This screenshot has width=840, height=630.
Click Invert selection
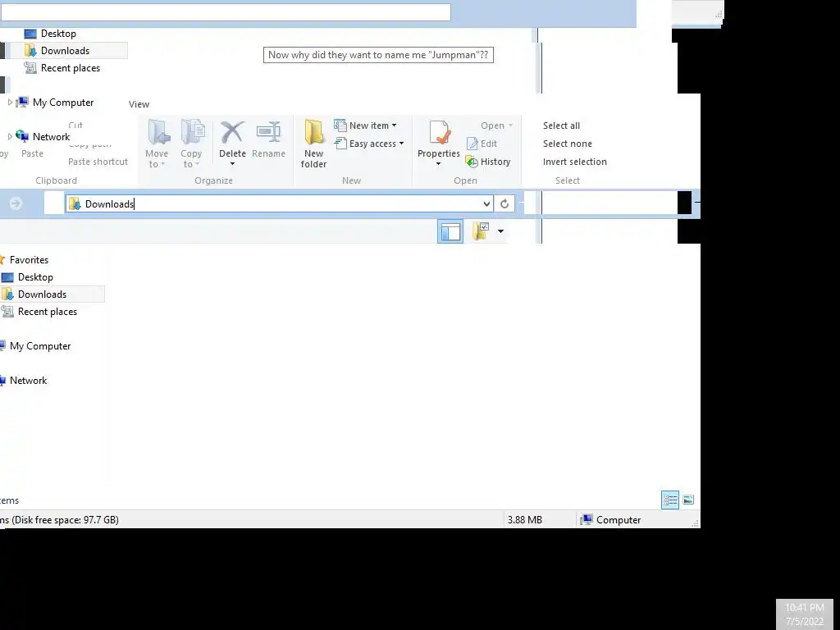pyautogui.click(x=575, y=162)
